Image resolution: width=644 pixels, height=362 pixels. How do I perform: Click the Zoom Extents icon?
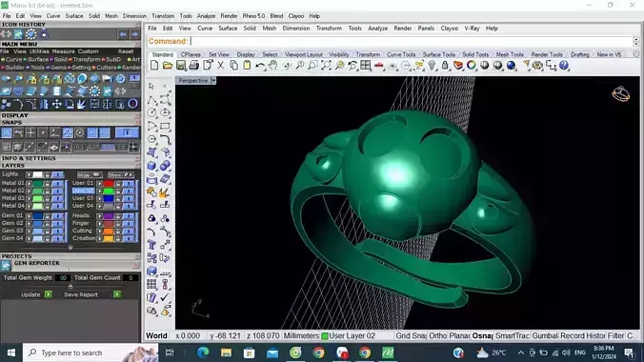pos(326,66)
